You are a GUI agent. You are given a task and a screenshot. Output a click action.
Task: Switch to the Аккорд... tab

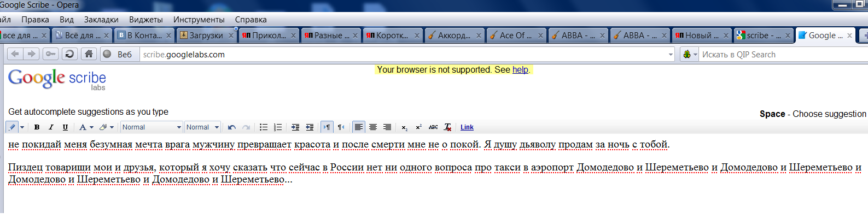click(x=454, y=35)
